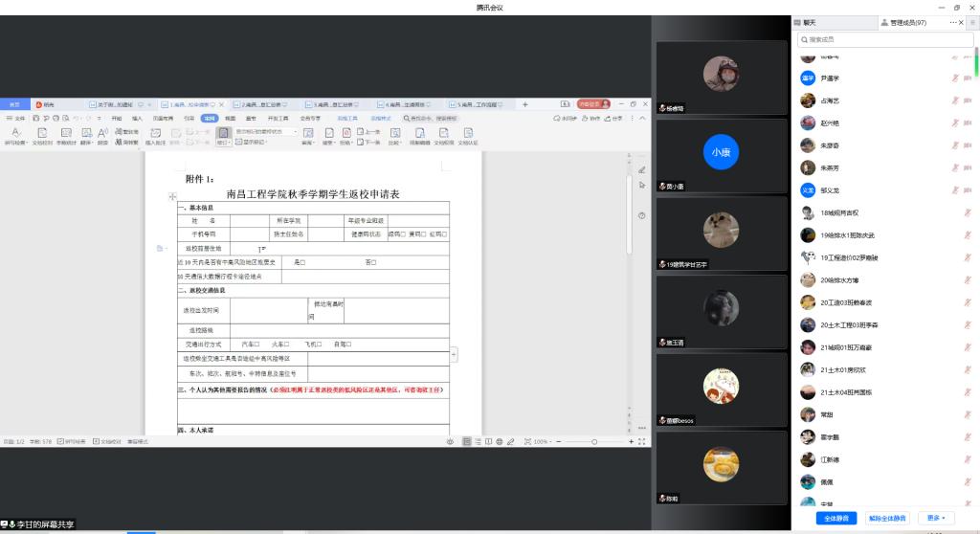
Task: Toggle microphone icon beside 朱彦奇
Action: click(x=954, y=145)
